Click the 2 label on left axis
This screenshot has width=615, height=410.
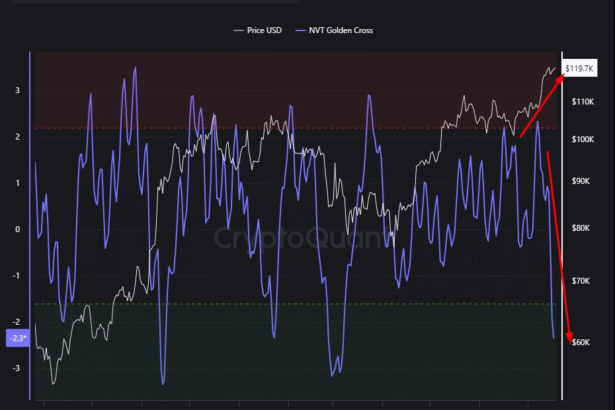click(17, 136)
